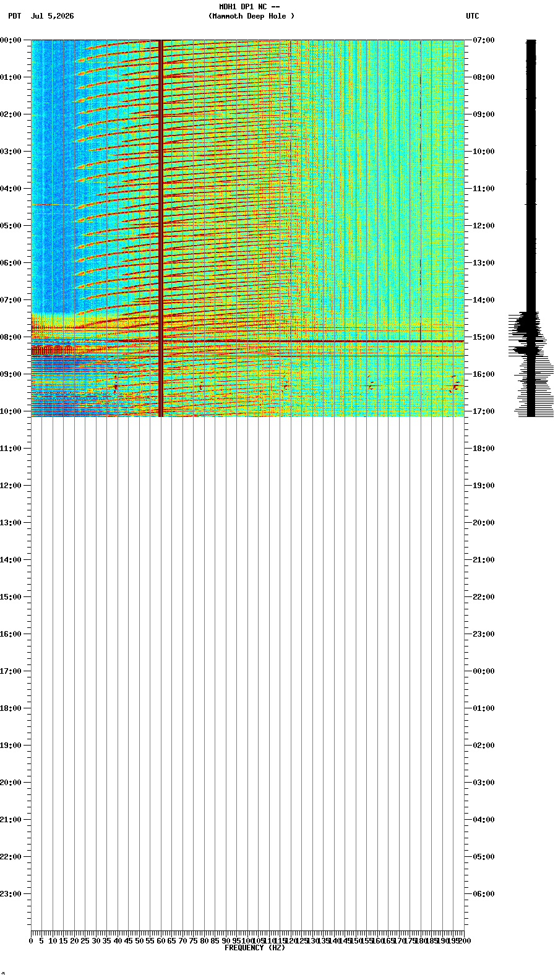Screen dimensions: 558x980
Task: Select the 03:00 label on UTC axis
Action: [484, 782]
